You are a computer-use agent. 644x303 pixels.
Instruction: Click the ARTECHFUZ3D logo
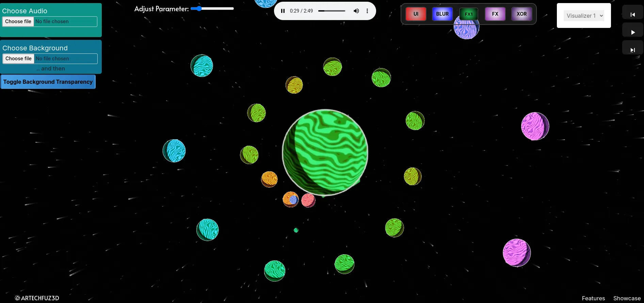point(37,298)
